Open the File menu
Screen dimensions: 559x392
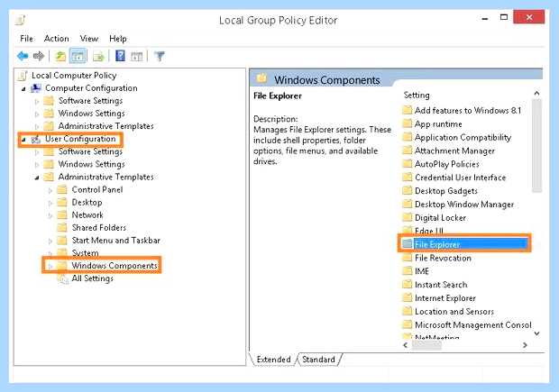[x=27, y=39]
